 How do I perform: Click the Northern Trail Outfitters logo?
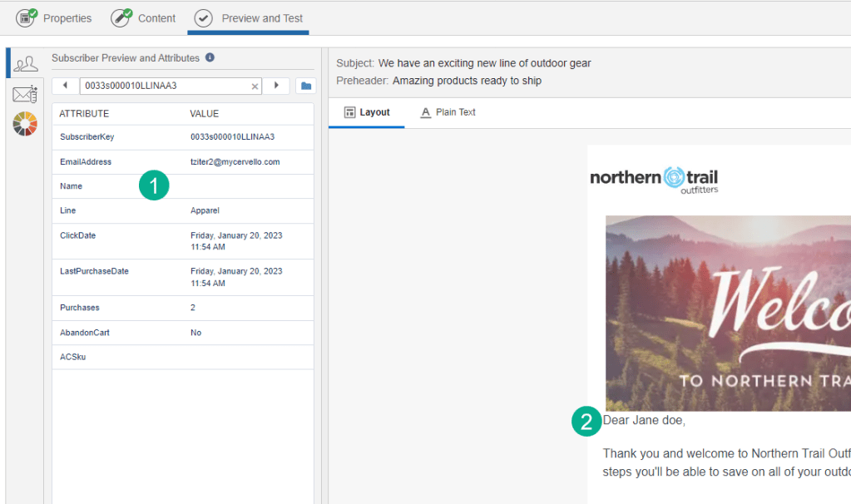[x=654, y=178]
